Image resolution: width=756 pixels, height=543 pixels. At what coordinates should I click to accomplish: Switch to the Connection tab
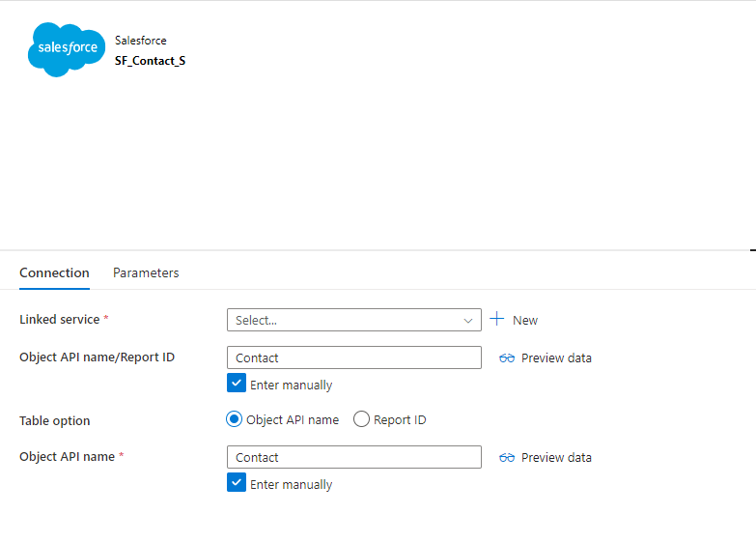click(54, 272)
